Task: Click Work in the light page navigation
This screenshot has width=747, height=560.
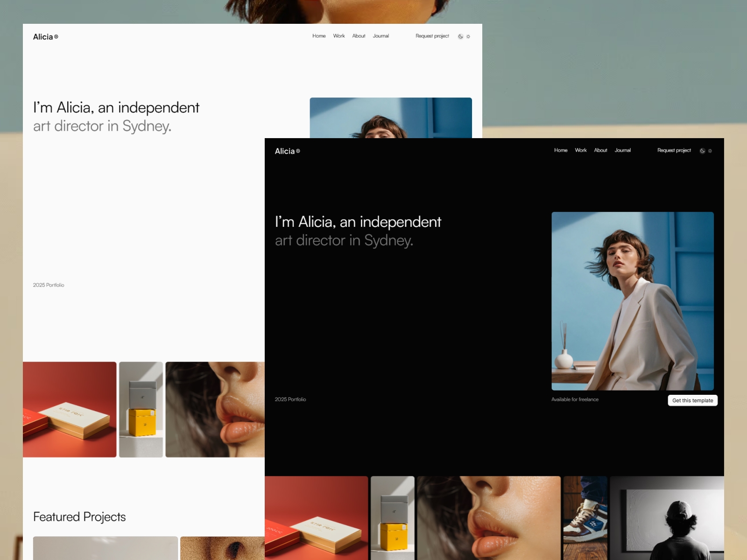Action: 339,36
